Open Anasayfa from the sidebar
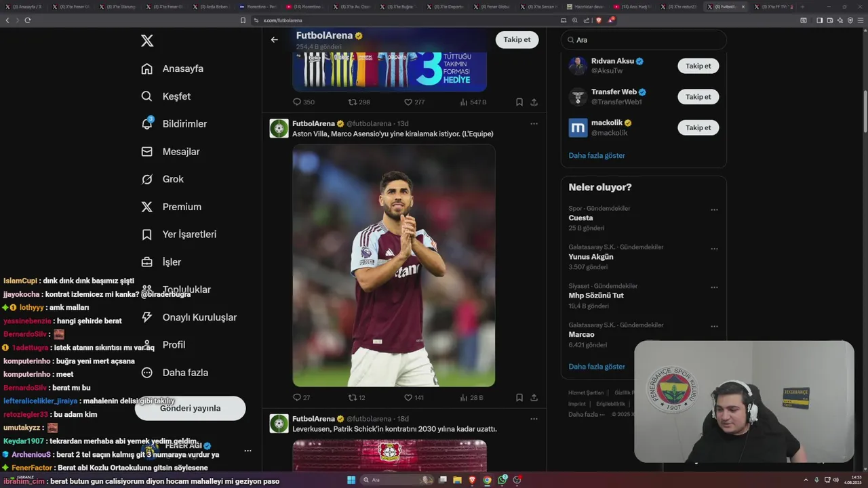 (172, 68)
